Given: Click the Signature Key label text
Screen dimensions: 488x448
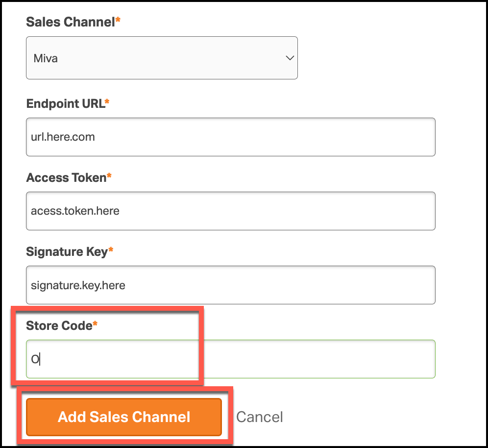Looking at the screenshot, I should click(67, 251).
